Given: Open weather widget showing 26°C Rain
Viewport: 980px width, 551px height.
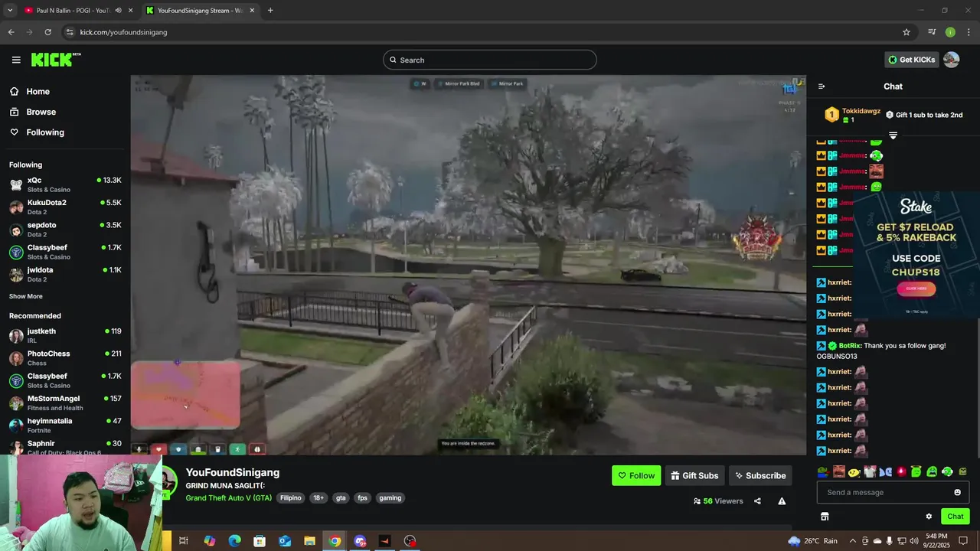Looking at the screenshot, I should pos(812,541).
